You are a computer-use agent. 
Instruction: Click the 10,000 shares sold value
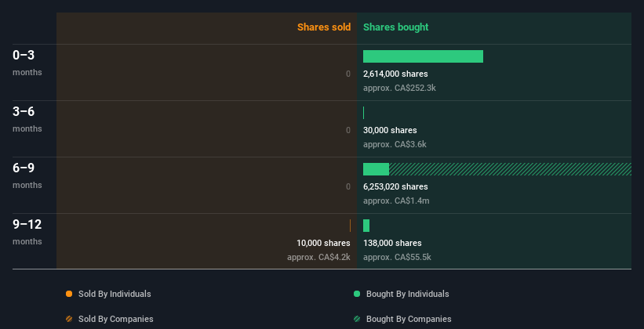[x=324, y=243]
